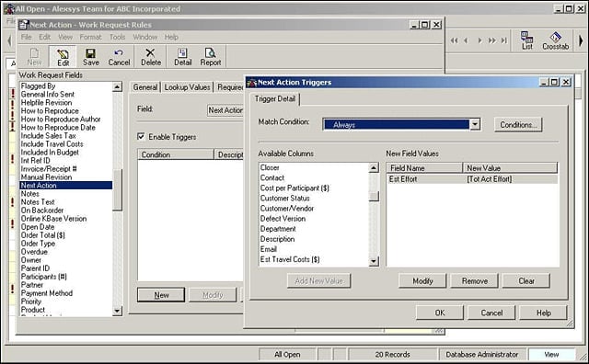Click Work Request Rules title bar icon
This screenshot has height=364, width=589.
click(x=23, y=25)
